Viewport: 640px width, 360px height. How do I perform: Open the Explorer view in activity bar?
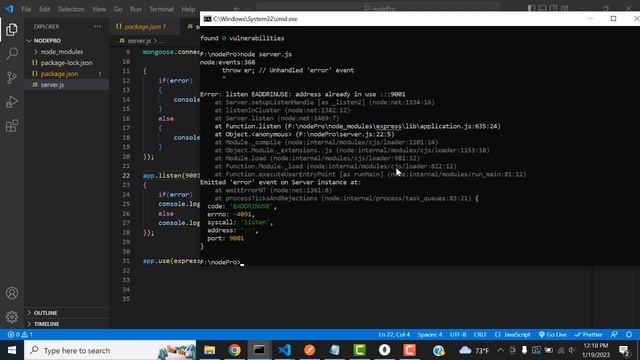tap(12, 29)
